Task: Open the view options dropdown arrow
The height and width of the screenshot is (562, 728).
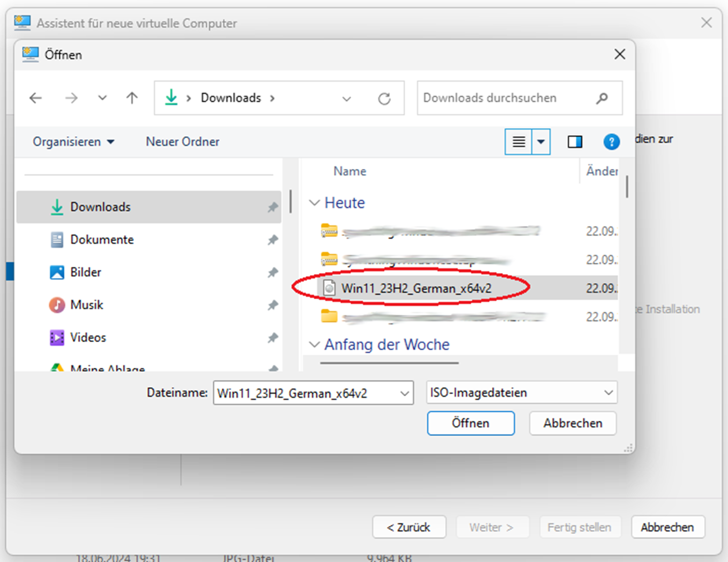Action: click(x=541, y=142)
